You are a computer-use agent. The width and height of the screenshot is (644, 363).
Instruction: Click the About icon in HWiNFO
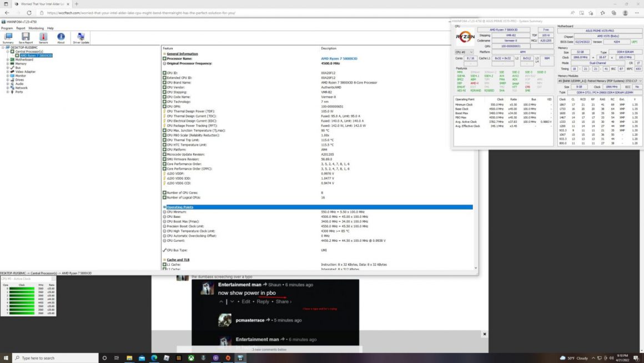(x=61, y=36)
